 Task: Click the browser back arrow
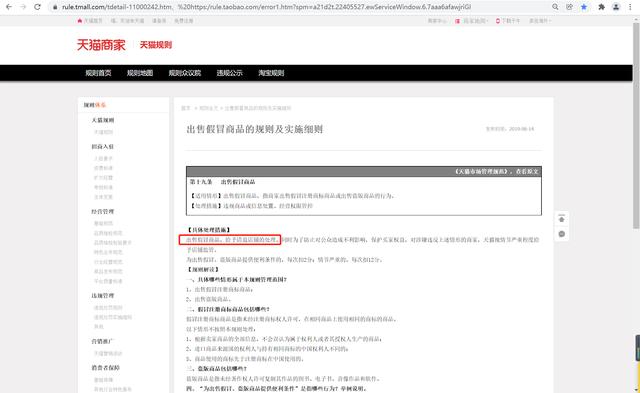click(9, 7)
